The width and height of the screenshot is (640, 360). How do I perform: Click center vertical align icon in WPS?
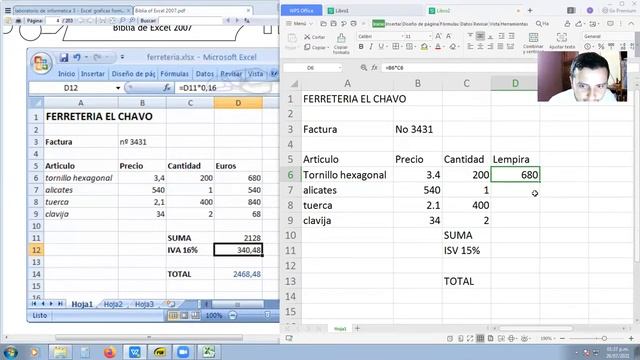(480, 36)
